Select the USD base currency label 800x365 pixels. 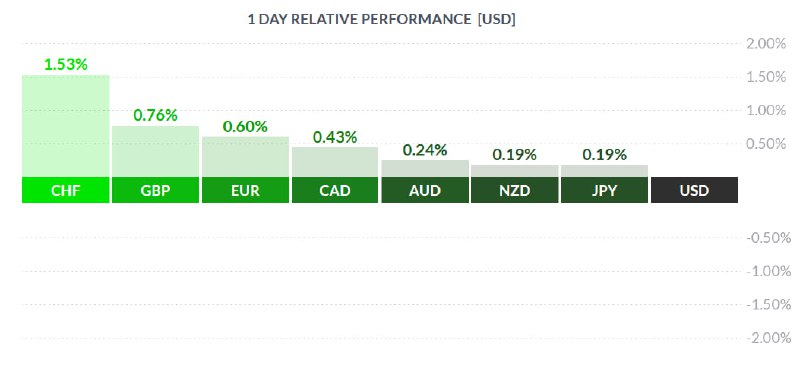click(x=694, y=190)
